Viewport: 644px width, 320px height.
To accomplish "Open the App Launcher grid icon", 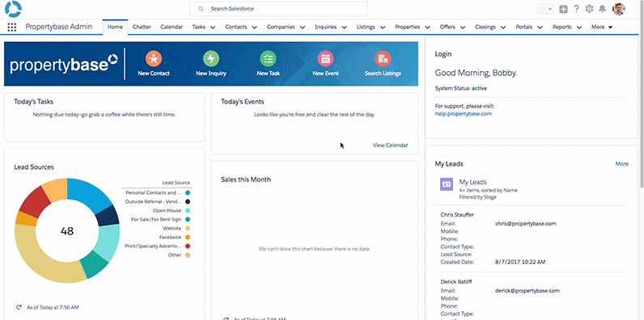I will pos(12,27).
